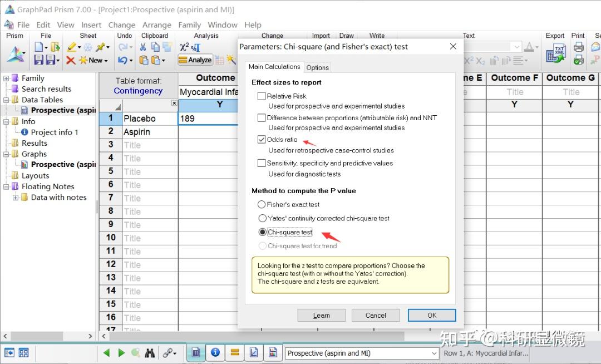Viewport: 601px width, 364px height.
Task: Open the undo history dropdown arrow
Action: click(131, 61)
